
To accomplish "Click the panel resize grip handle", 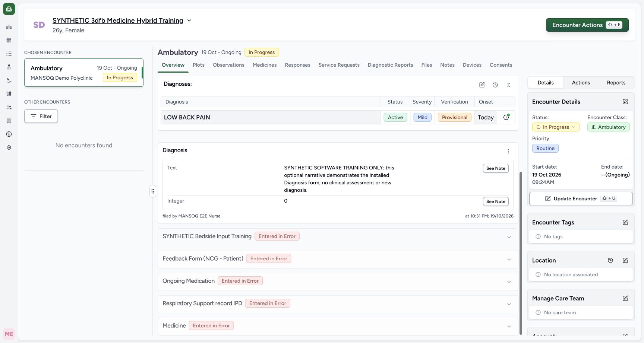I will click(x=153, y=191).
